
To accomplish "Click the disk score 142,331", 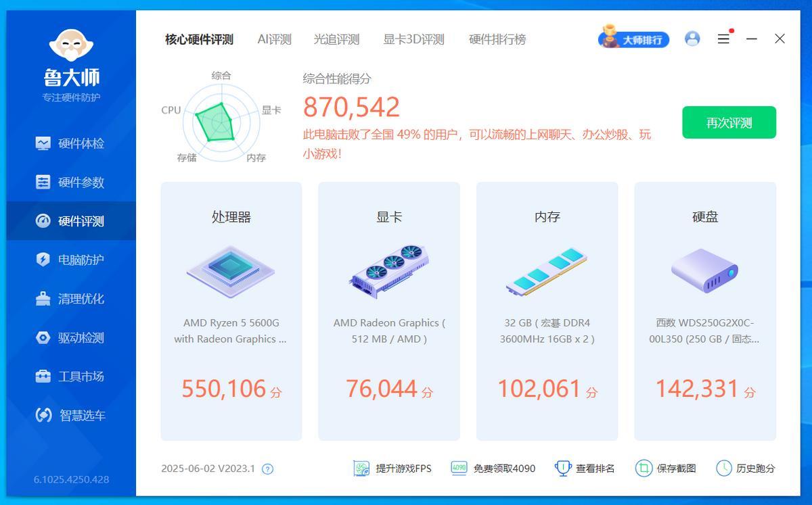I will (x=697, y=389).
